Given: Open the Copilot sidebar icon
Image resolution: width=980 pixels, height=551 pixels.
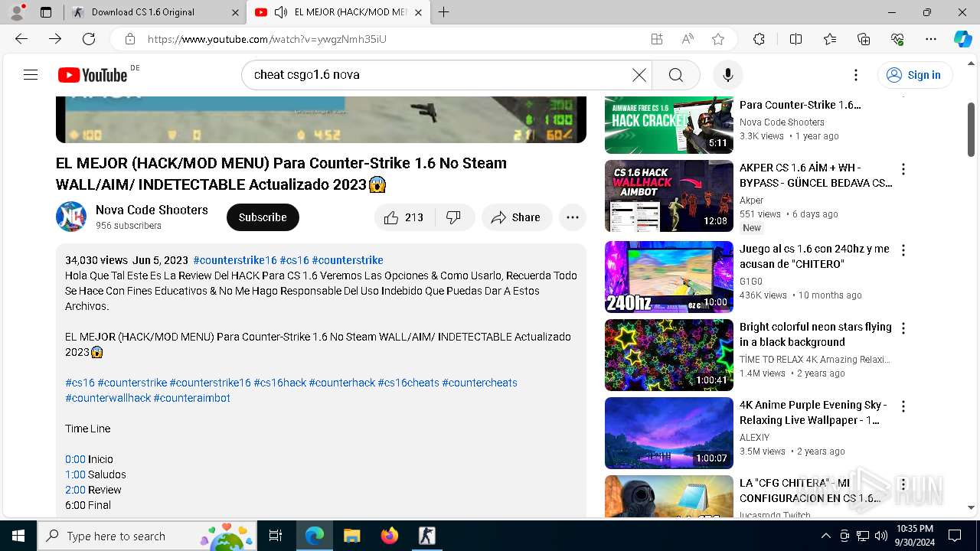Looking at the screenshot, I should (962, 39).
